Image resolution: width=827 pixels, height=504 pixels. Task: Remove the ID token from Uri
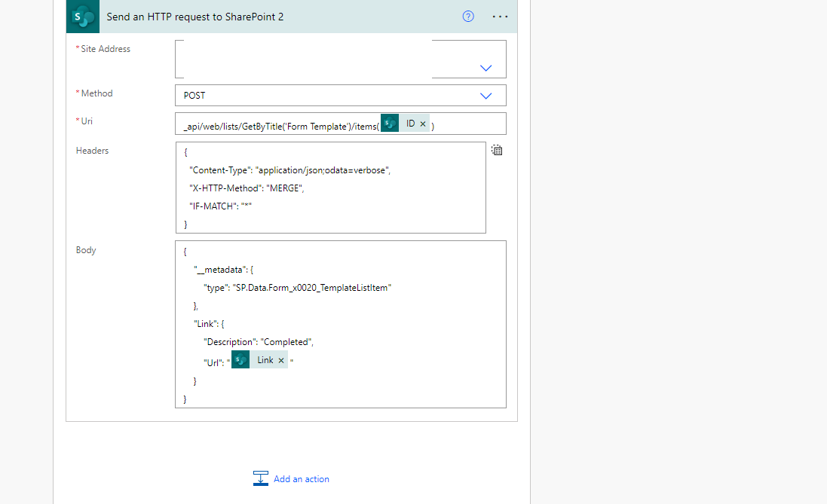coord(423,124)
